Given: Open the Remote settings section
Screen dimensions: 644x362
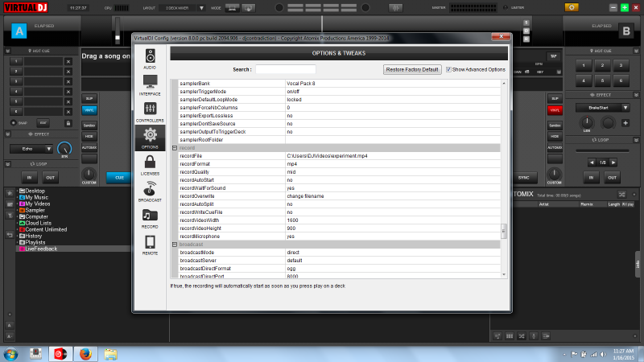Looking at the screenshot, I should (150, 244).
